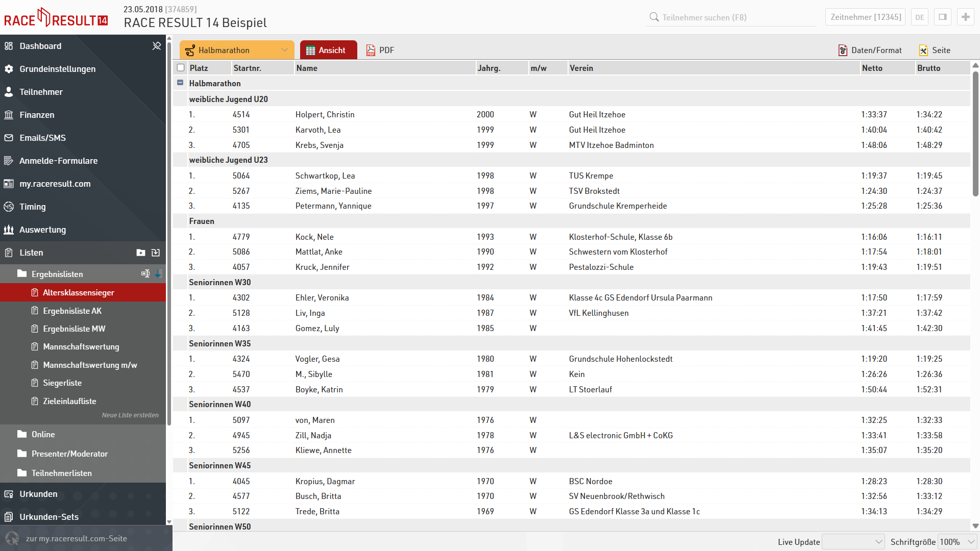The image size is (980, 551).
Task: Toggle the select-all checkbox in table header
Action: (181, 68)
